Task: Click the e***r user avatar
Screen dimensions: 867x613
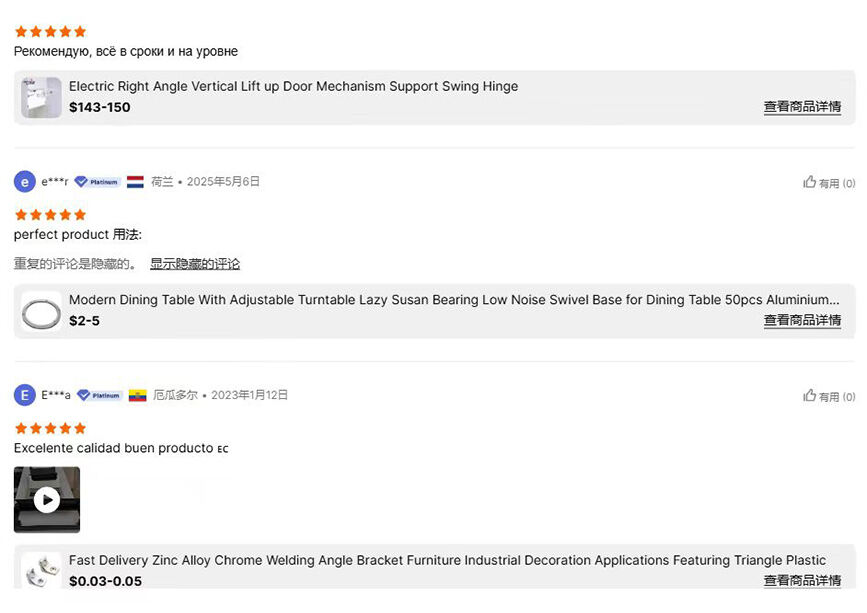Action: [24, 182]
